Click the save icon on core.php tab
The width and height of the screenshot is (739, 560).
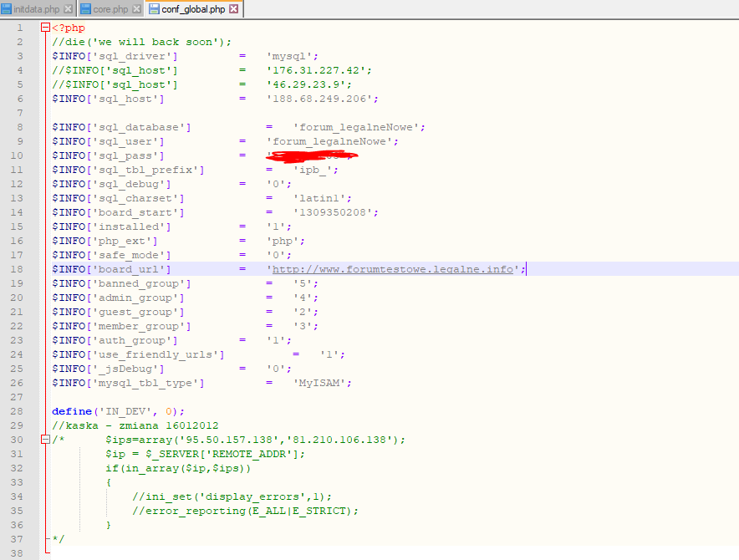tap(85, 9)
